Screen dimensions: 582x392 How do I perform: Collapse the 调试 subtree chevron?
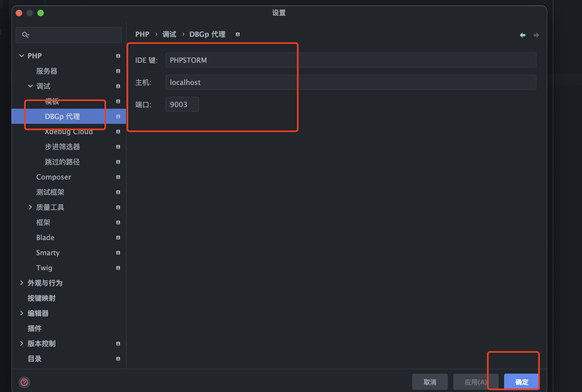(x=30, y=86)
